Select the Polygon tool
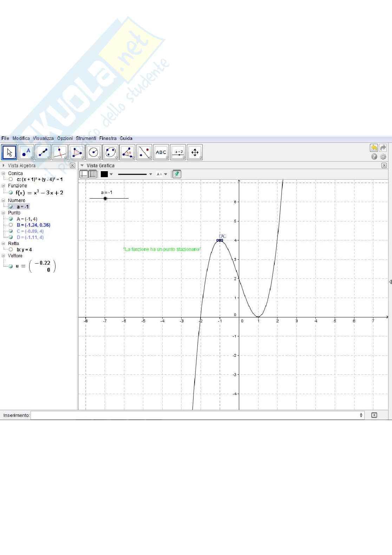The image size is (392, 555). click(77, 153)
